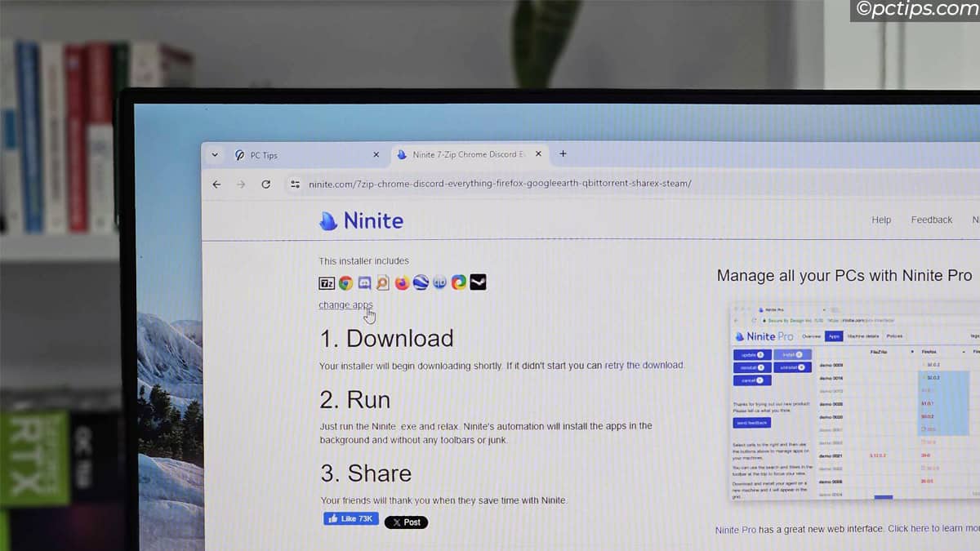Viewport: 980px width, 551px height.
Task: Expand the browser tab search chevron
Action: tap(214, 154)
